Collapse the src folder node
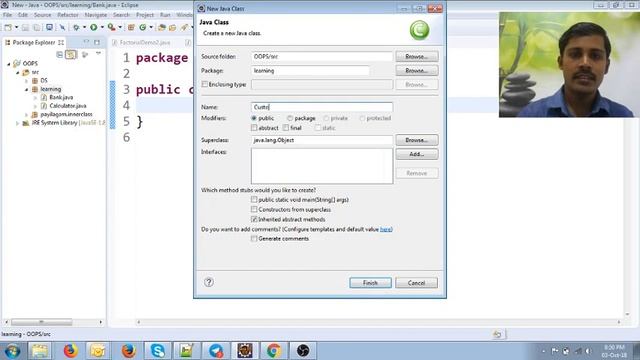This screenshot has width=640, height=360. tap(18, 72)
